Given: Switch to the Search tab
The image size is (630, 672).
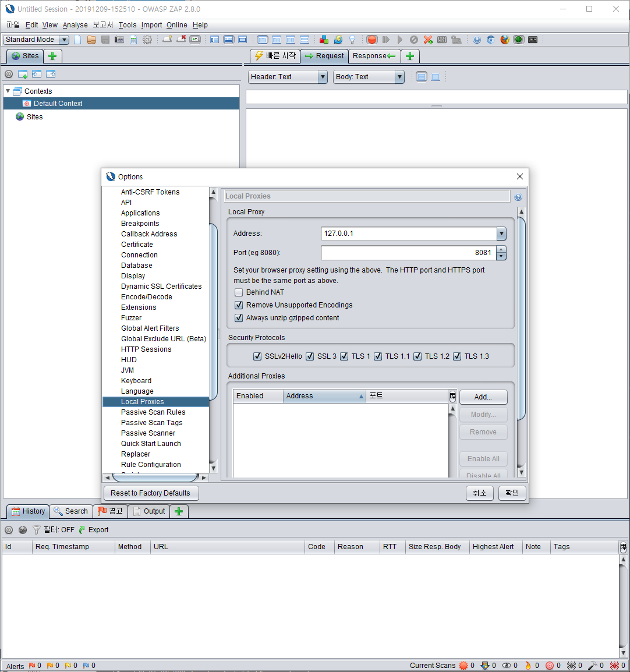Looking at the screenshot, I should pyautogui.click(x=70, y=512).
